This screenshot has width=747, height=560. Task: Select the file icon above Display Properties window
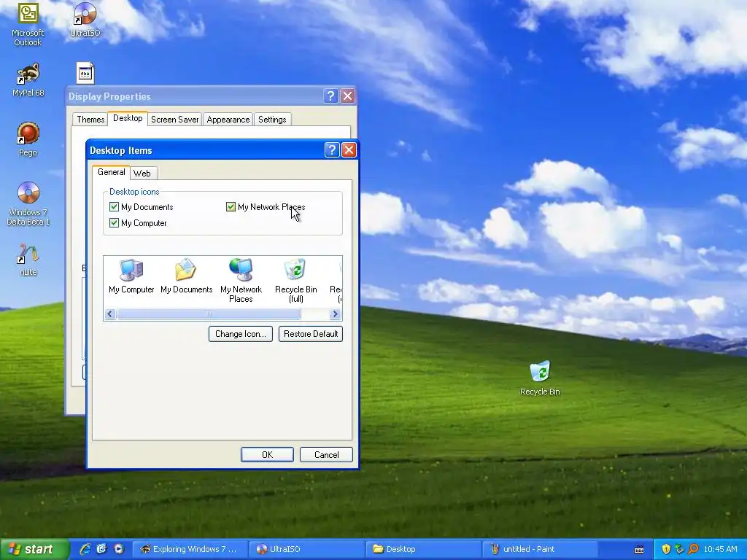click(85, 73)
